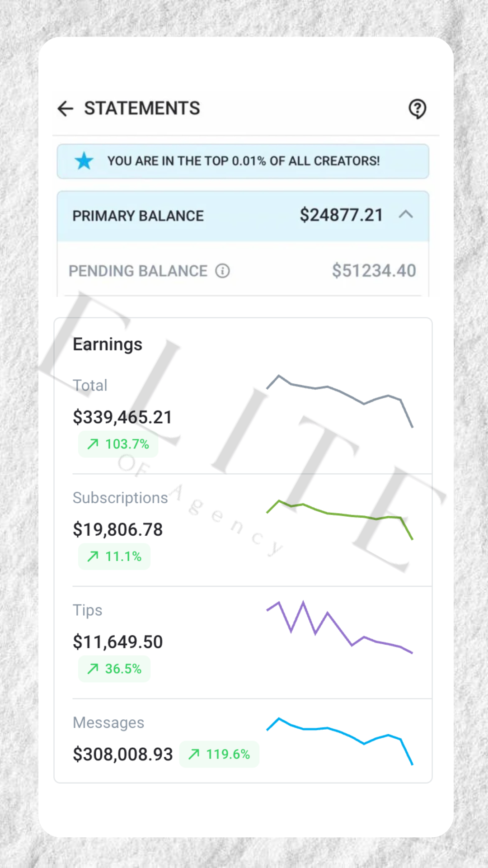The width and height of the screenshot is (488, 868).
Task: Click the Total earnings trend arrow
Action: (93, 444)
